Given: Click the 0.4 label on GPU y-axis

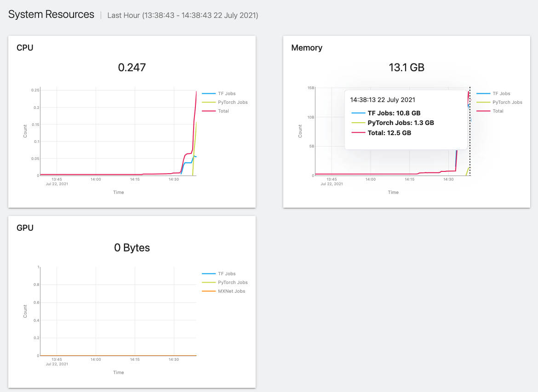Looking at the screenshot, I should coord(36,320).
